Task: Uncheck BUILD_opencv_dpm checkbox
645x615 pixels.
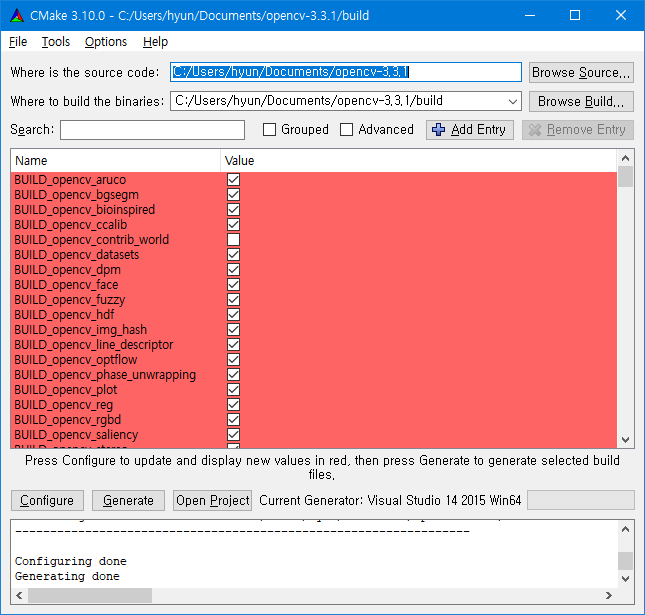Action: [233, 270]
